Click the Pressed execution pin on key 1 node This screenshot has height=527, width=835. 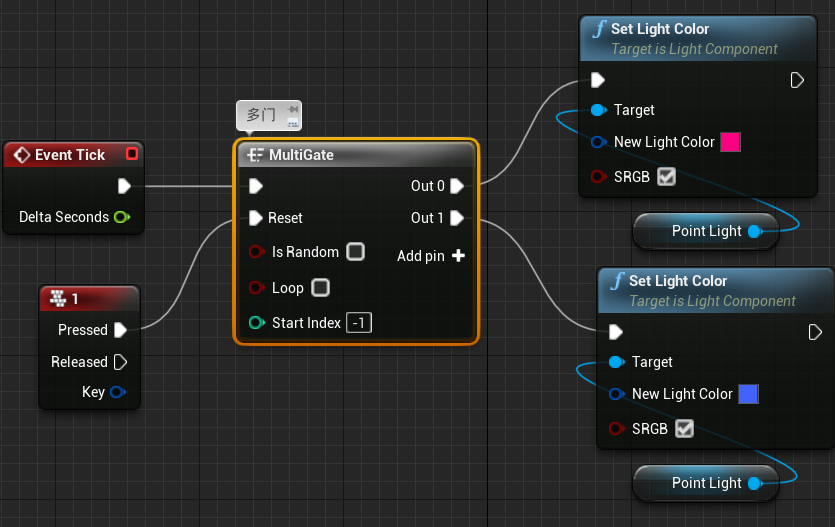120,330
